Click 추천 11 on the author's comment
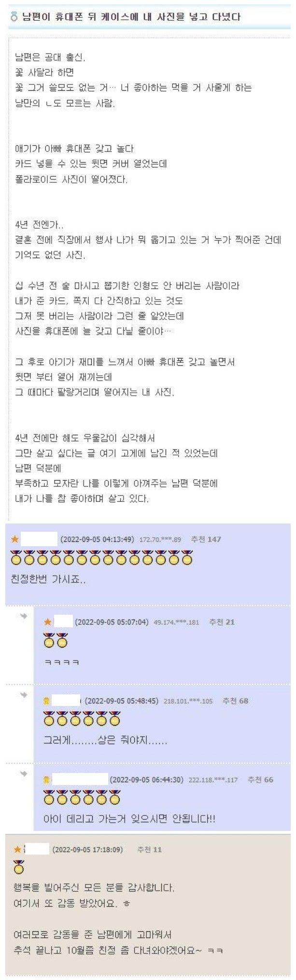Screen dimensions: 296x980 (x=150, y=849)
